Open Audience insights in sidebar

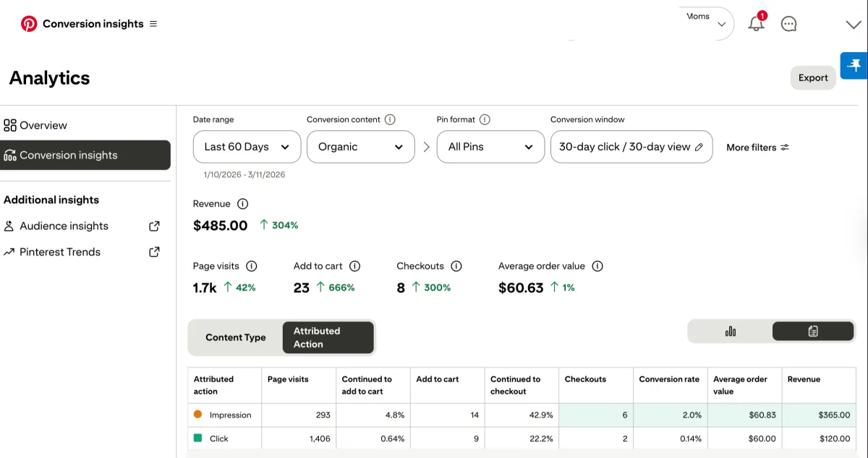(x=64, y=226)
